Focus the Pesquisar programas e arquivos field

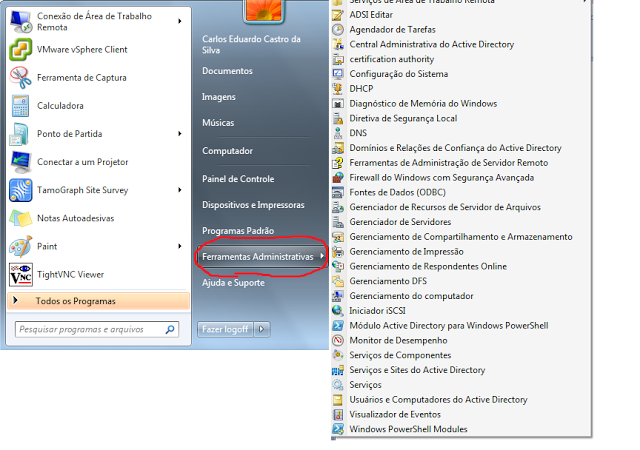click(x=97, y=329)
